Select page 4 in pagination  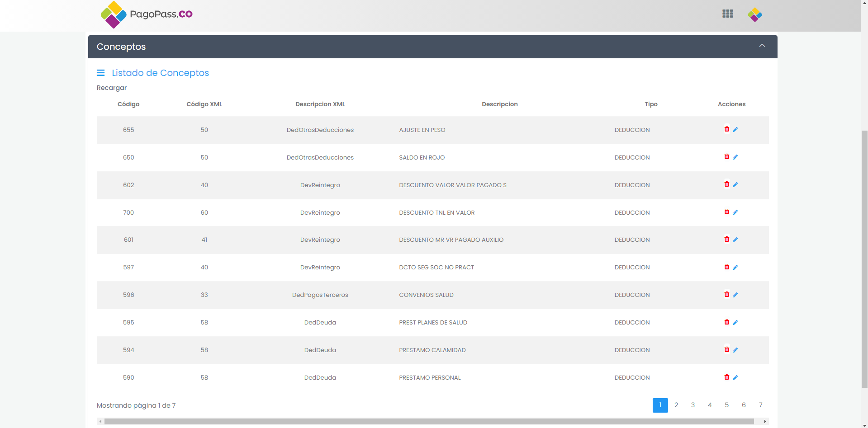710,405
